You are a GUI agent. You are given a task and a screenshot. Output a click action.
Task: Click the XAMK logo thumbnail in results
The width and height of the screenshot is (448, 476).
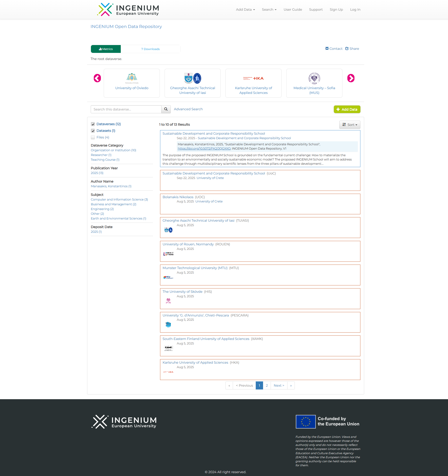168,348
